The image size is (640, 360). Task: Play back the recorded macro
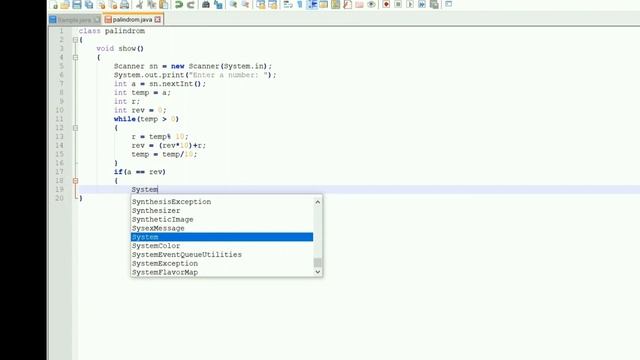[x=410, y=4]
